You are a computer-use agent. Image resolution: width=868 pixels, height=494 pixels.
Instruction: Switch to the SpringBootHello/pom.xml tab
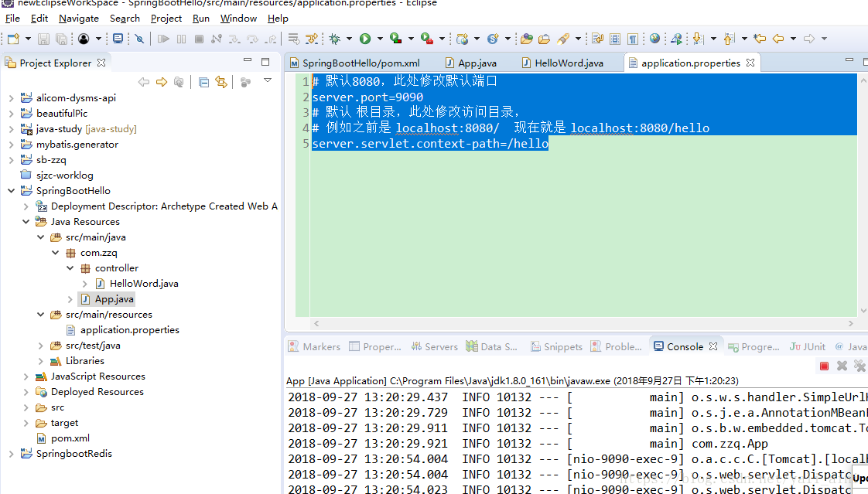tap(355, 63)
